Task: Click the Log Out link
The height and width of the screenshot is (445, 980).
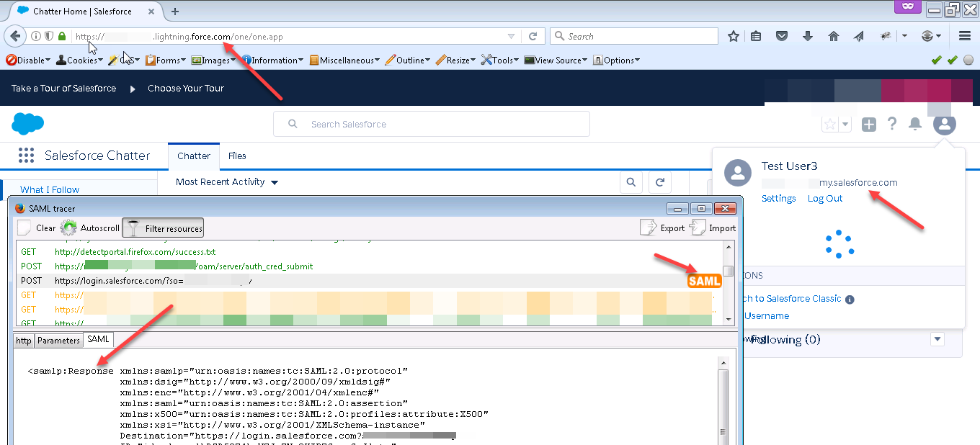Action: [825, 198]
